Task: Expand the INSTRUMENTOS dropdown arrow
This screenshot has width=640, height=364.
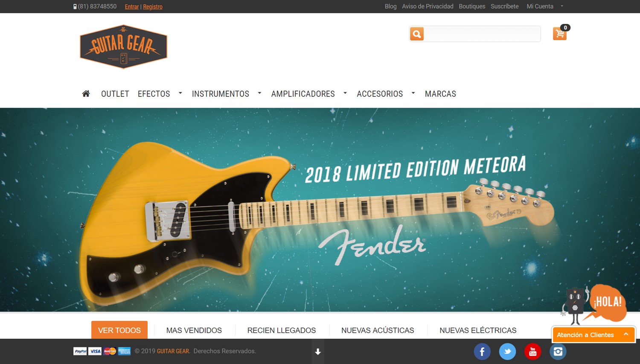Action: point(259,93)
